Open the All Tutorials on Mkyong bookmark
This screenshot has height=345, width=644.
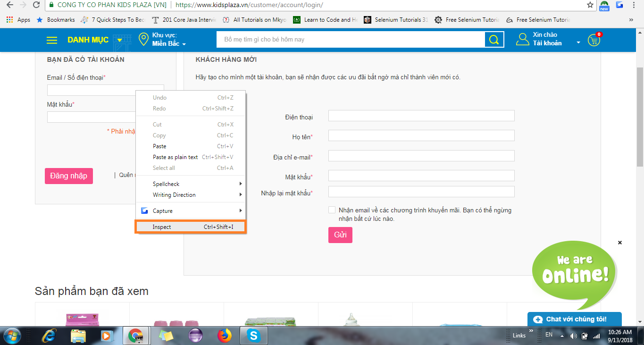coord(254,20)
